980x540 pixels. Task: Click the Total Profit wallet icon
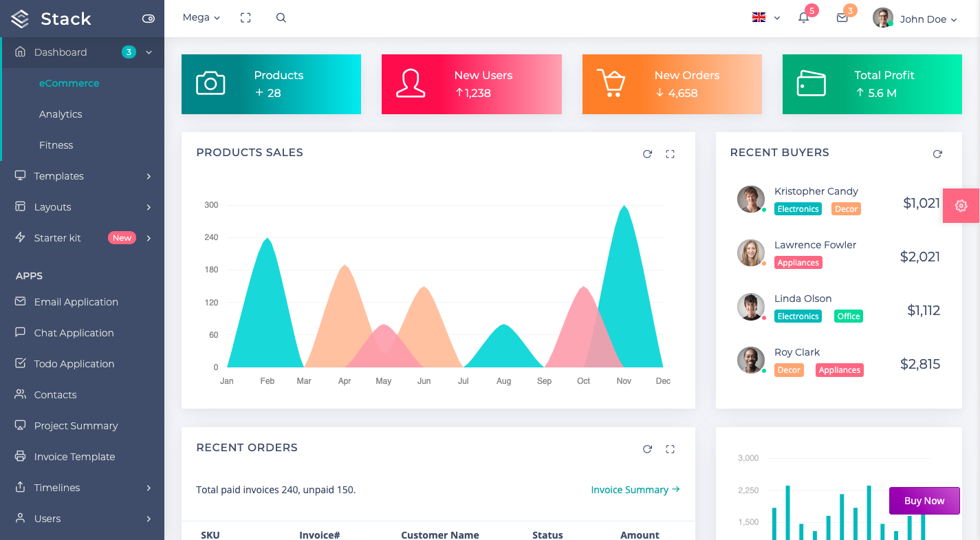[811, 83]
